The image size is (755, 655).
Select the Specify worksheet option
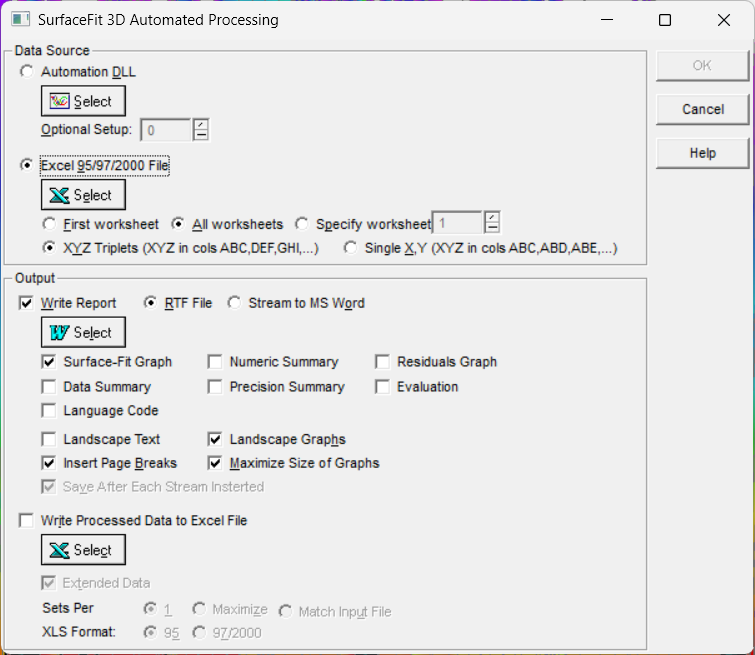pyautogui.click(x=302, y=224)
